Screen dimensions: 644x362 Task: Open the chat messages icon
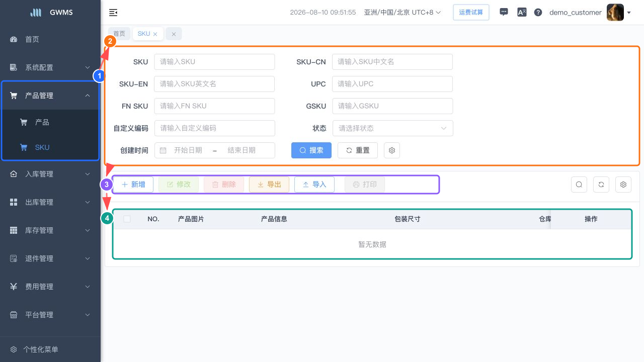point(504,12)
